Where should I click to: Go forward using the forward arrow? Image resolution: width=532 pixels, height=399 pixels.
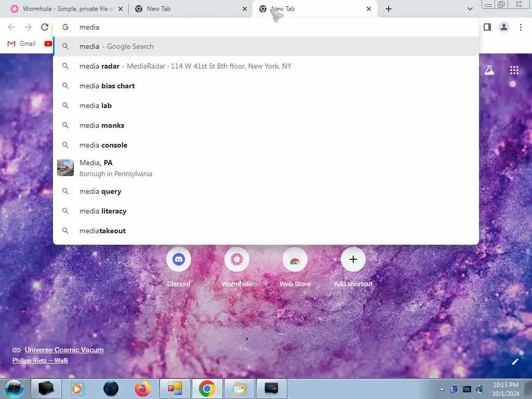tap(28, 27)
